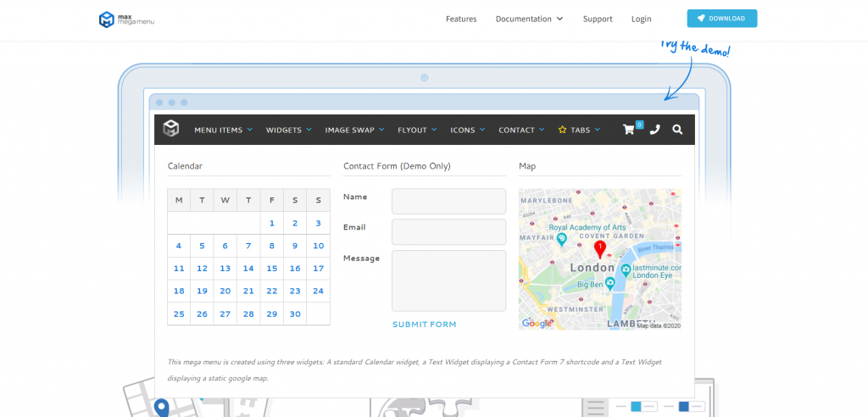
Task: Go to the Support page
Action: pos(598,19)
